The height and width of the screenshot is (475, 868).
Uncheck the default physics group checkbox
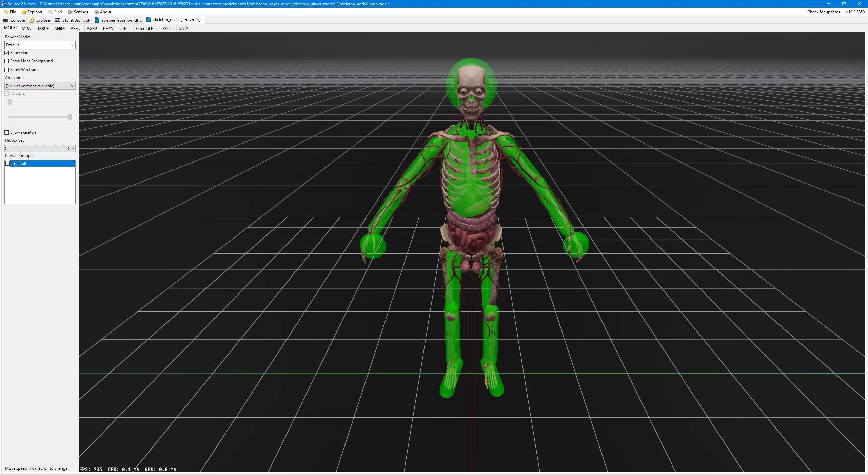(x=8, y=164)
